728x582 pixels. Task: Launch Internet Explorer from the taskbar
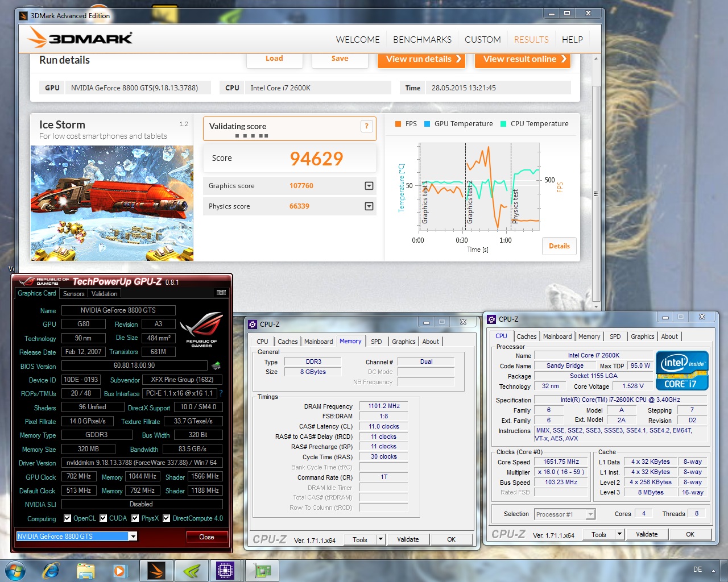click(x=51, y=570)
